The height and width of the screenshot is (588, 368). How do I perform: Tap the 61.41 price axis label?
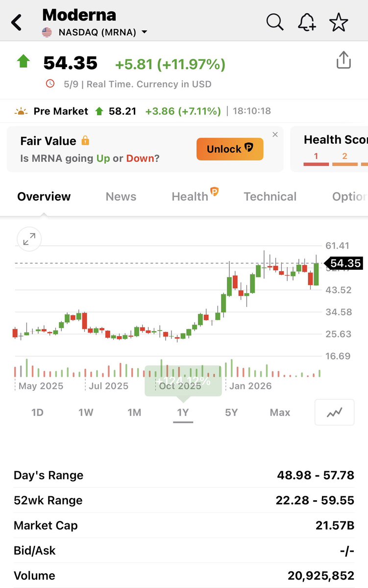[337, 246]
